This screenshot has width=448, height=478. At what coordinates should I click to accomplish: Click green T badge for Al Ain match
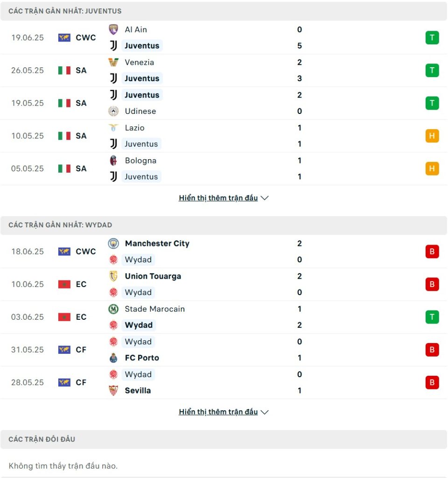(432, 38)
